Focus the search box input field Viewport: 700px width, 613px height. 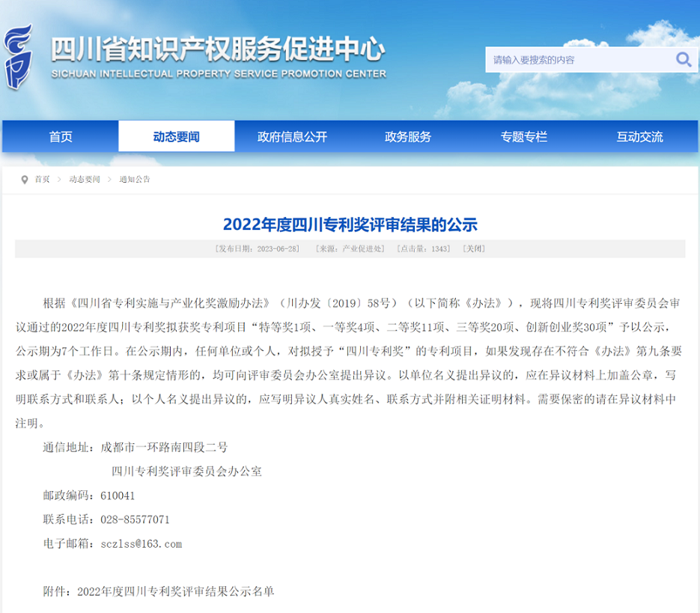point(576,60)
